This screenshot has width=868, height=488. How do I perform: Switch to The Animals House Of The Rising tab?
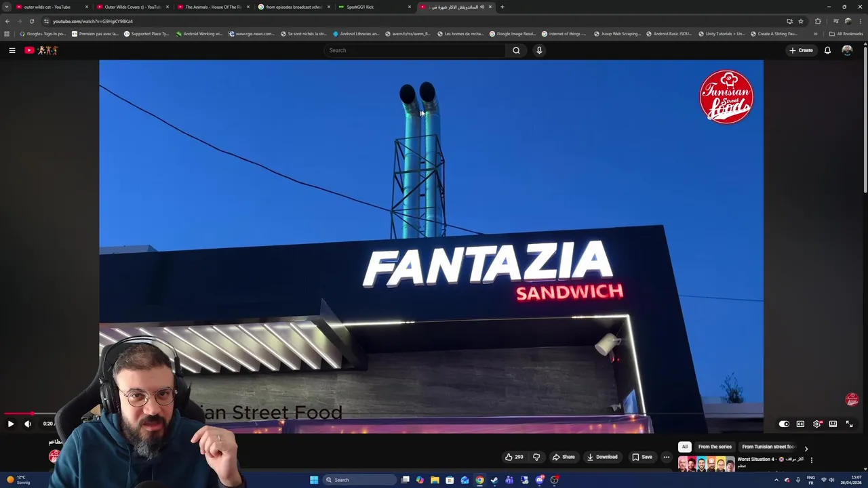pyautogui.click(x=213, y=7)
